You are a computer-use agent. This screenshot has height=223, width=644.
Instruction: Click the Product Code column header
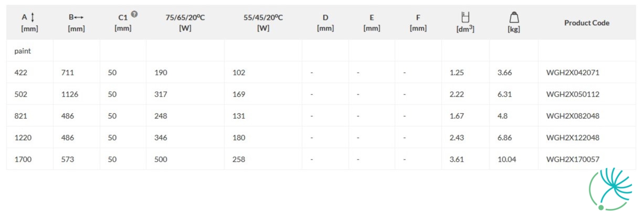587,23
